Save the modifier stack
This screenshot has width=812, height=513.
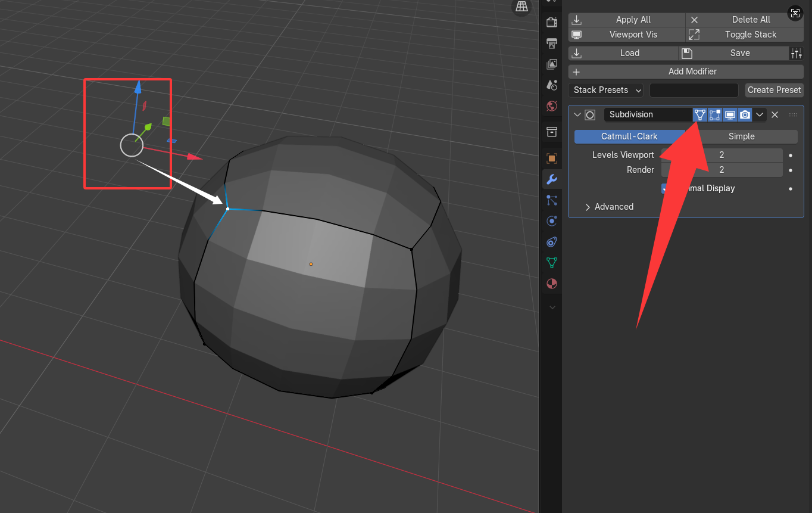tap(733, 53)
